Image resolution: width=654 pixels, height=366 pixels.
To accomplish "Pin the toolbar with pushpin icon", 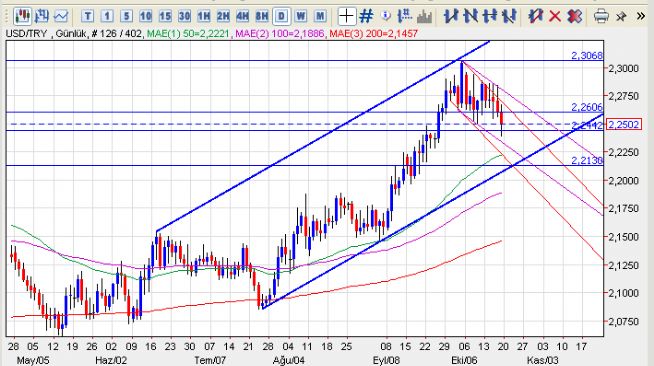I will (621, 17).
